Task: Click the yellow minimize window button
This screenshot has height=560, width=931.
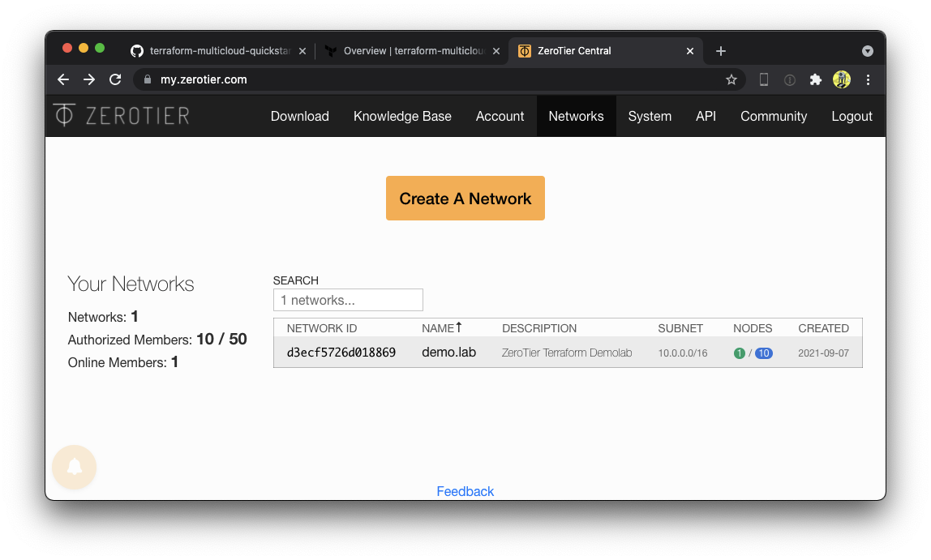Action: [x=84, y=48]
